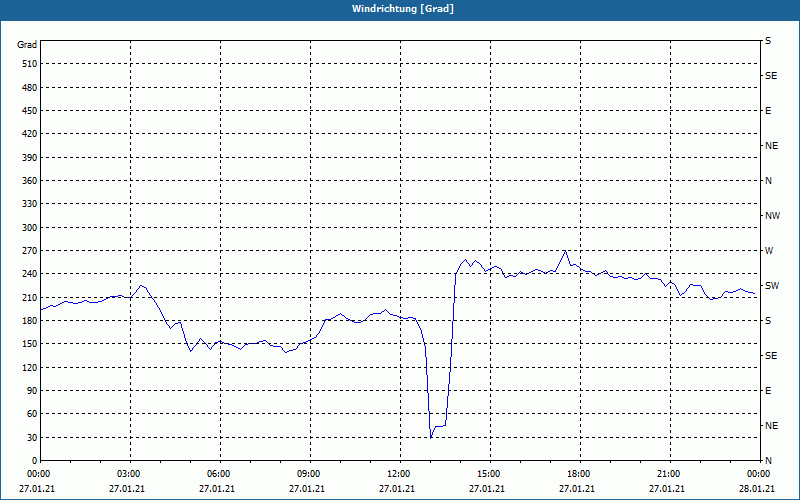The height and width of the screenshot is (500, 800).
Task: Select the 450 y-axis value
Action: [x=30, y=111]
